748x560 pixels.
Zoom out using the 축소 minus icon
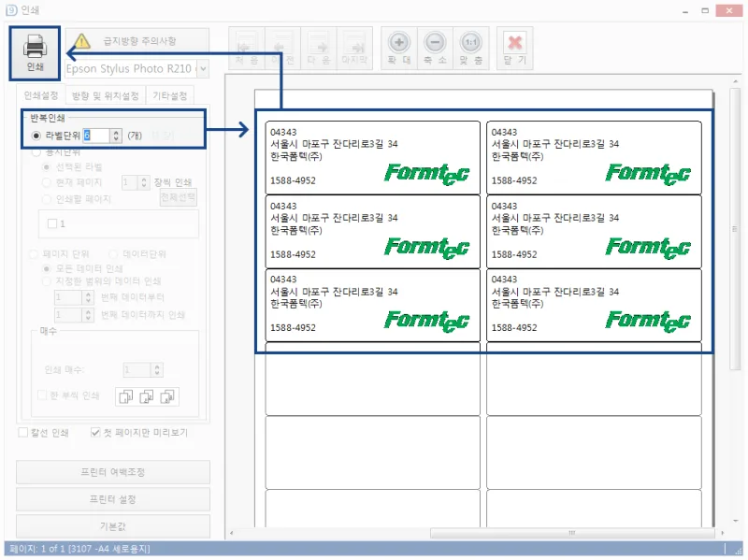[x=435, y=44]
